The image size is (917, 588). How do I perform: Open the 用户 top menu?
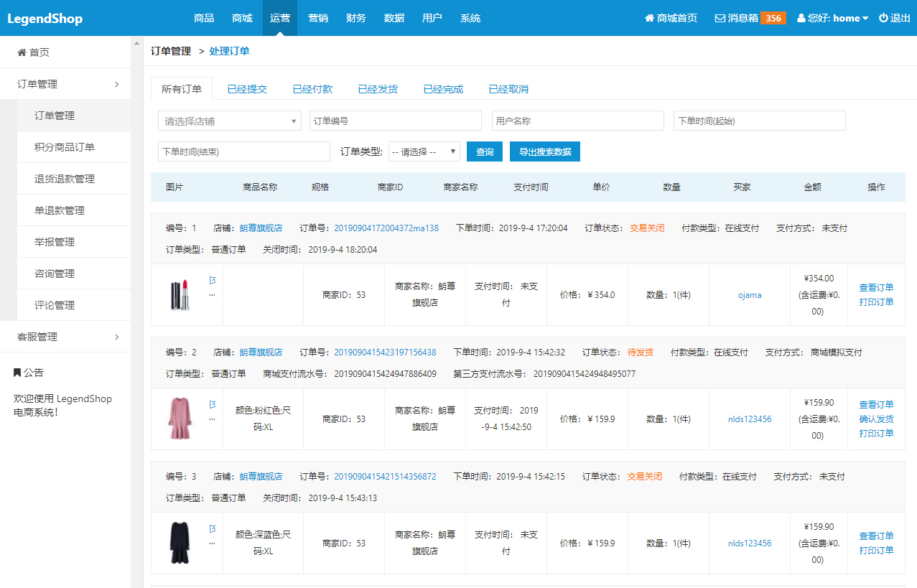(432, 18)
